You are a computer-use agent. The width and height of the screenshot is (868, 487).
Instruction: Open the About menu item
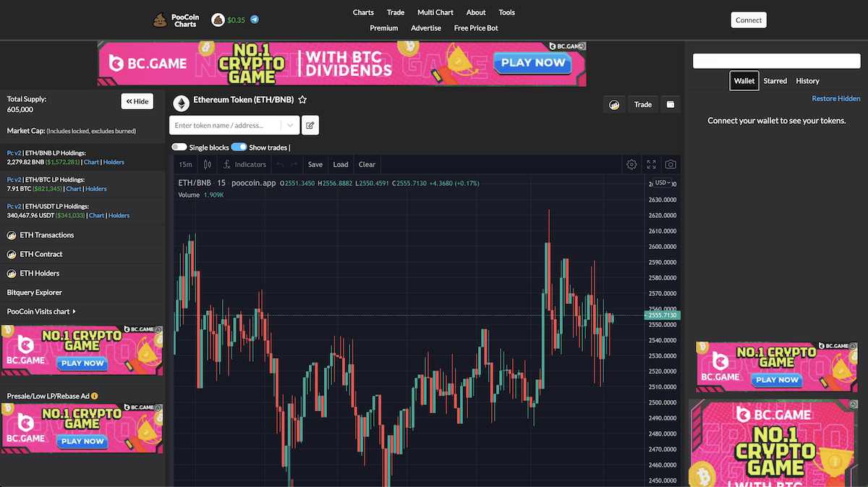point(476,12)
